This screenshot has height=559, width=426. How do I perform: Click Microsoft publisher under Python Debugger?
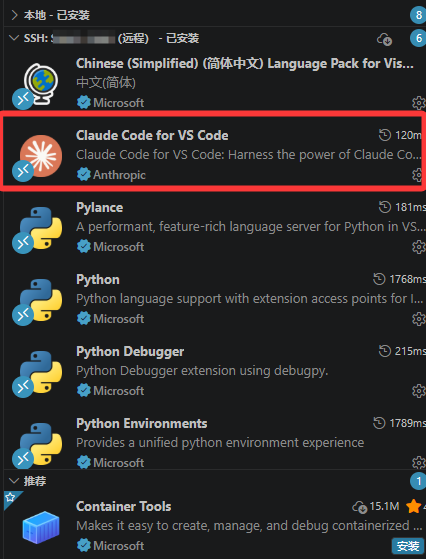(x=119, y=391)
